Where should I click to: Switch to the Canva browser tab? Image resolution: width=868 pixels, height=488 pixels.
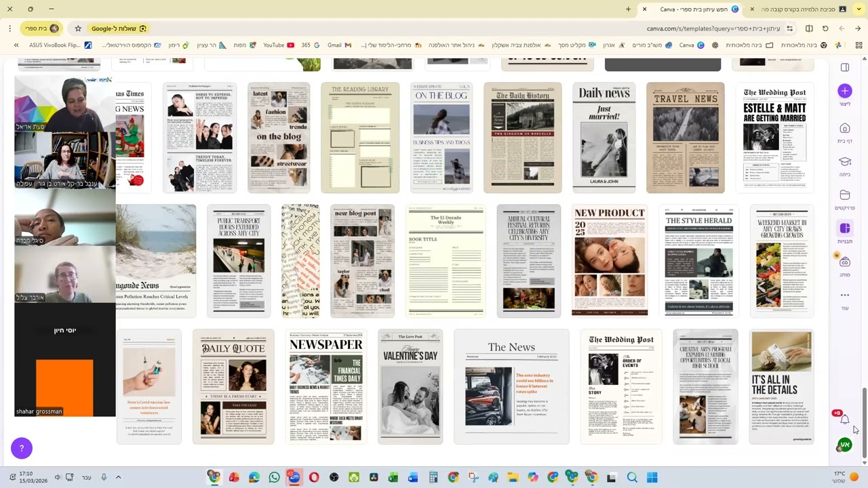[x=692, y=9]
